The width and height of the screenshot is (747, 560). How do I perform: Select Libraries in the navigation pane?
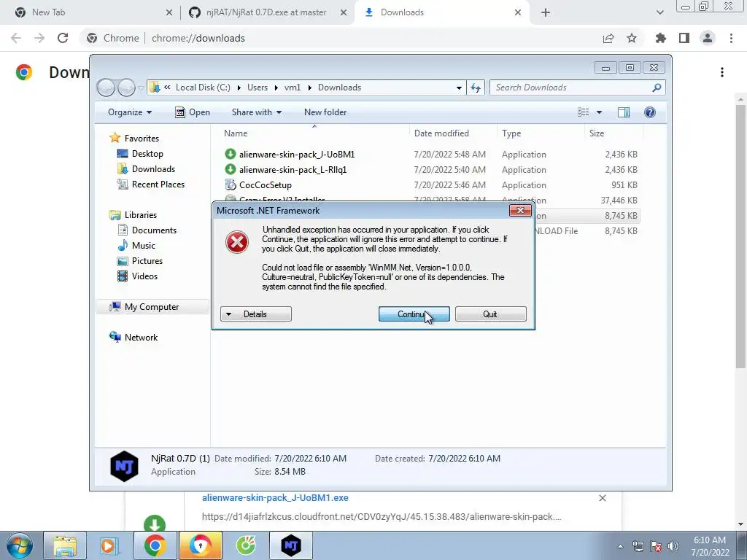coord(141,215)
